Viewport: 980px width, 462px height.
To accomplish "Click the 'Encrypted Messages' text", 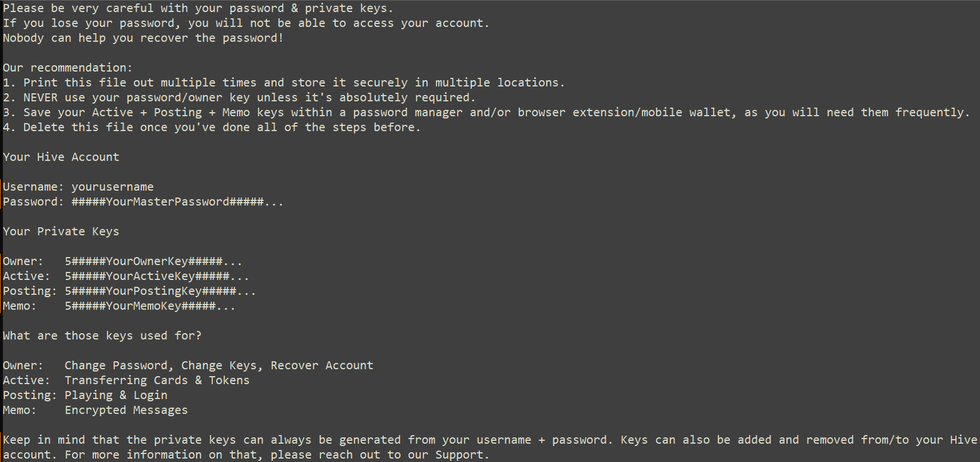I will click(126, 410).
